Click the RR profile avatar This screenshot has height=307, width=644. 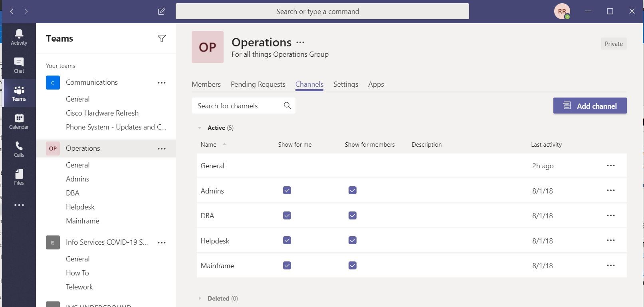[x=562, y=11]
